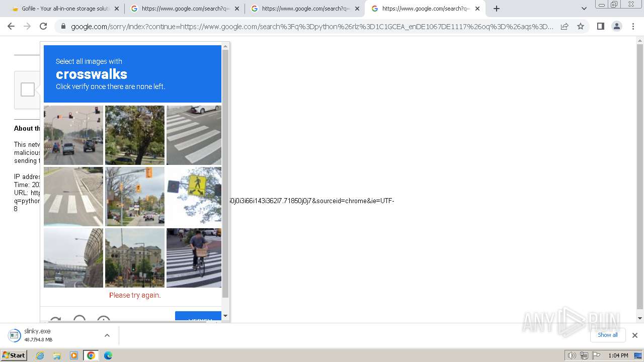Bookmark this page with the star
Image resolution: width=644 pixels, height=362 pixels.
click(581, 26)
